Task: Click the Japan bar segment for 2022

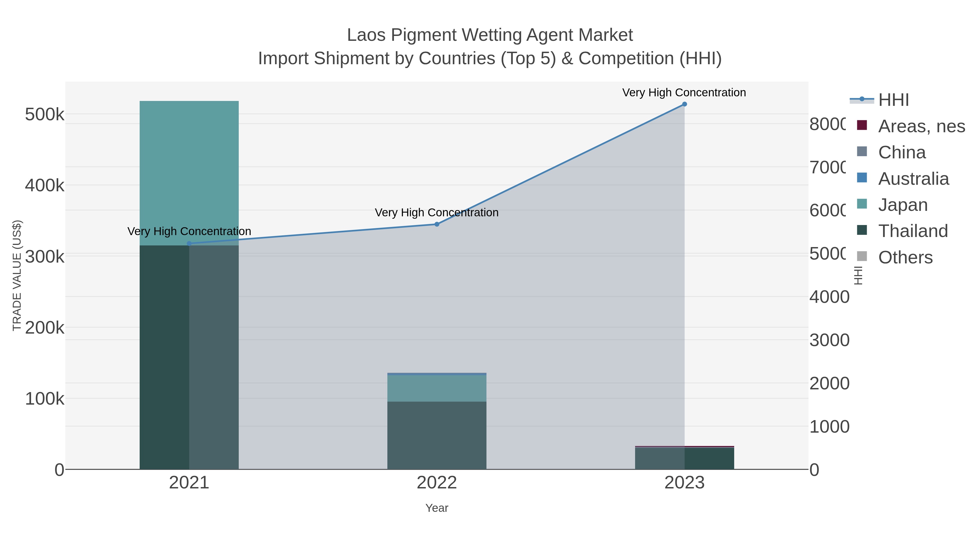Action: click(437, 388)
